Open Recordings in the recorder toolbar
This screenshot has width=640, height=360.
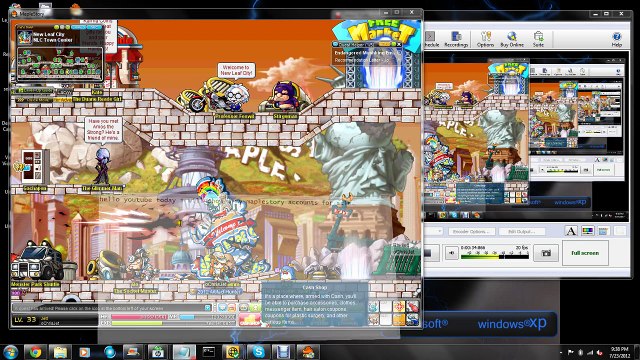point(456,39)
